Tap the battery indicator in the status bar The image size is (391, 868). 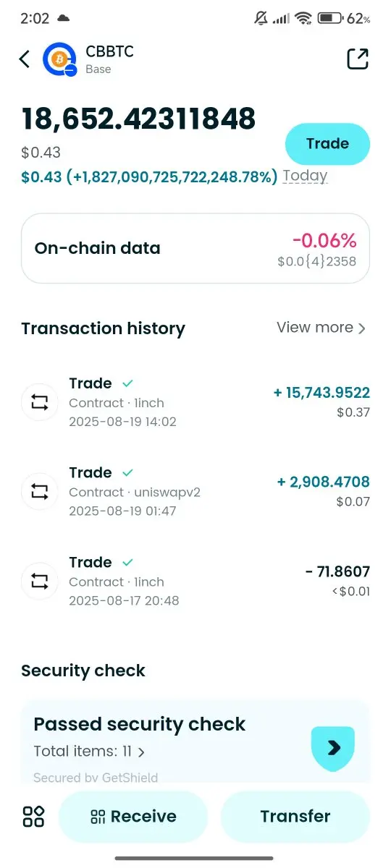tap(329, 18)
